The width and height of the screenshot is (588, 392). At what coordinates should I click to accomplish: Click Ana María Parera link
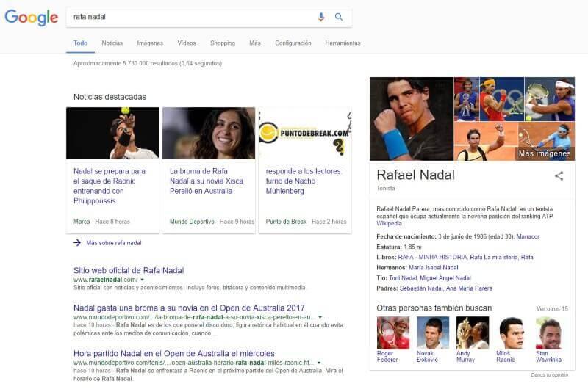(469, 288)
